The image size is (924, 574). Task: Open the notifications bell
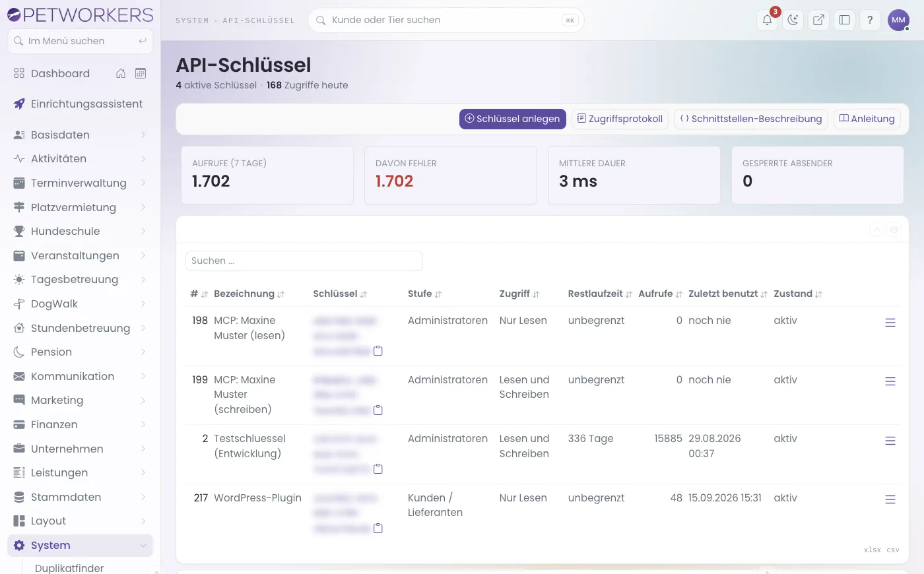(x=768, y=20)
